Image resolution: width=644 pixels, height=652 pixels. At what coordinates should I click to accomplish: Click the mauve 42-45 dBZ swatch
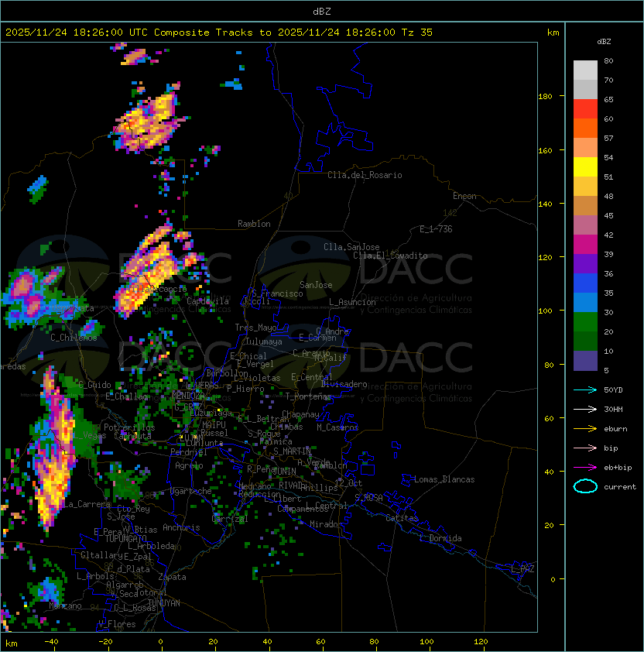click(x=585, y=225)
